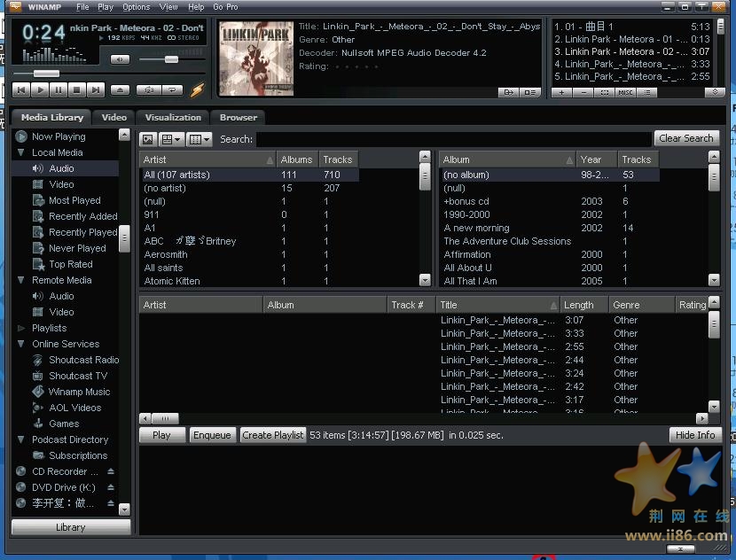Mute audio with the speaker icon

(x=119, y=58)
